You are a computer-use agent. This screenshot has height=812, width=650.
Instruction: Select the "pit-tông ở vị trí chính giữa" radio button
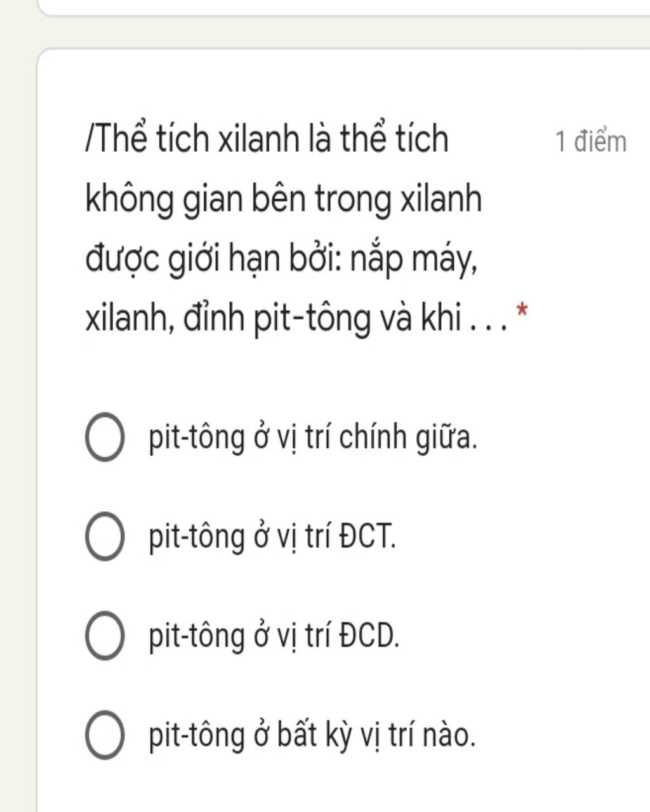tap(104, 437)
